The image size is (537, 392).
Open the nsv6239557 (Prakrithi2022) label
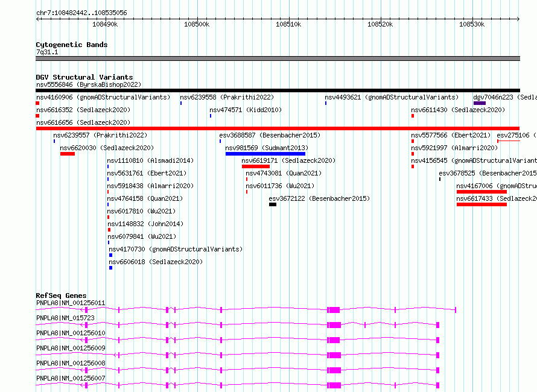click(x=100, y=135)
